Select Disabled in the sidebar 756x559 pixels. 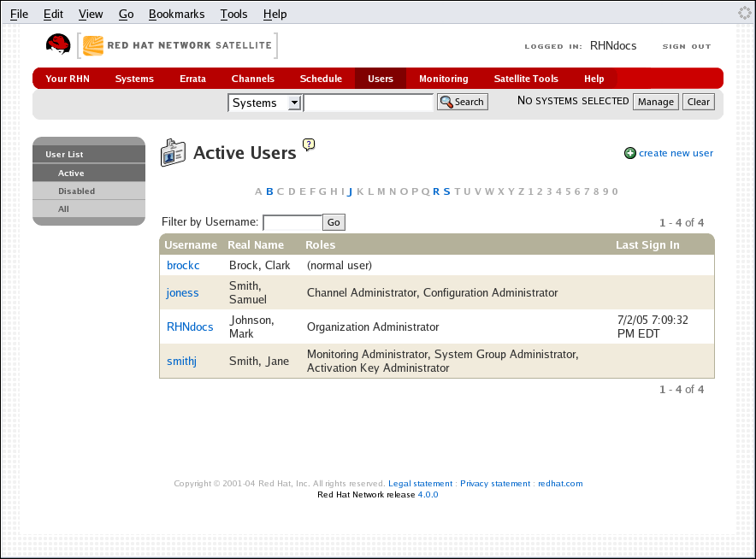(89, 191)
